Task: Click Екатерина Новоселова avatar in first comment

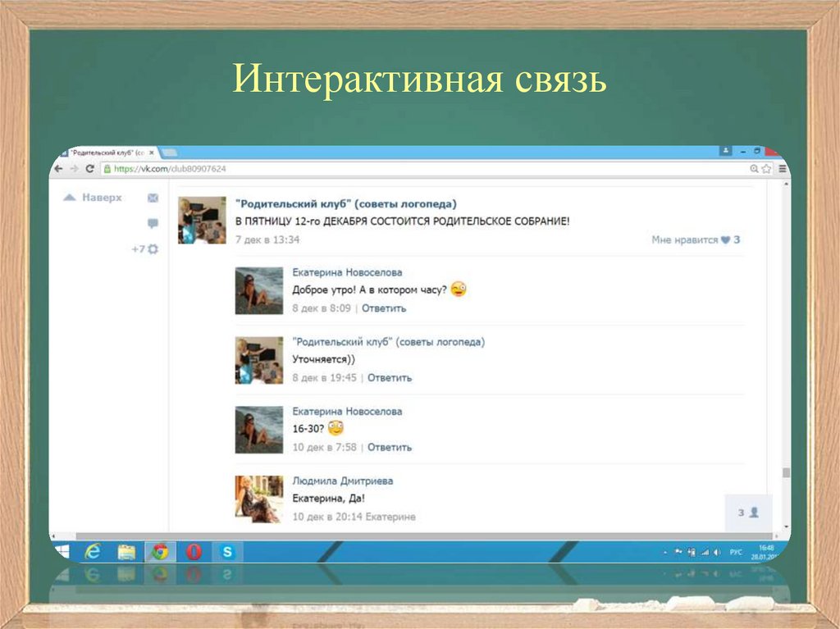Action: tap(258, 290)
